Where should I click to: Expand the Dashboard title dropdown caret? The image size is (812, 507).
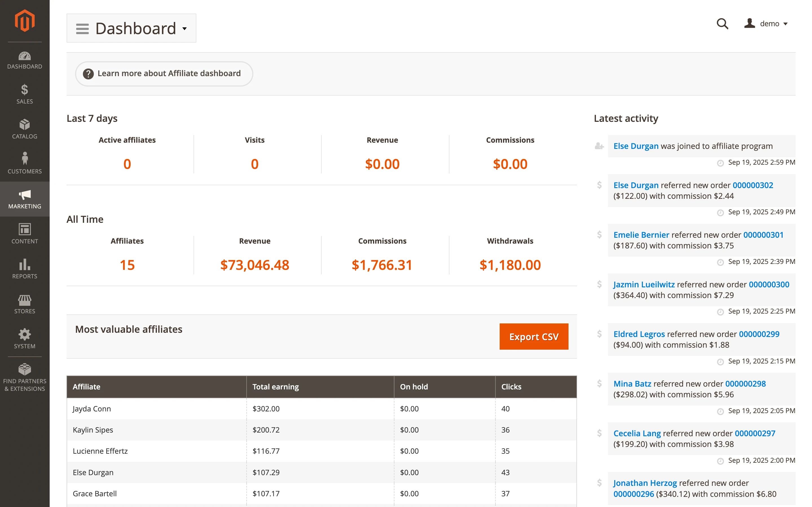click(x=185, y=29)
